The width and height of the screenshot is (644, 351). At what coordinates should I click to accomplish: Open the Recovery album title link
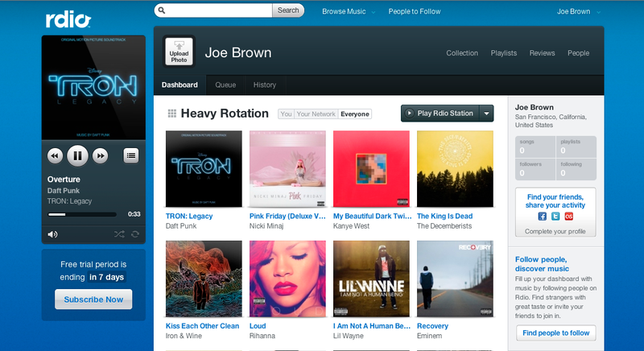point(432,326)
